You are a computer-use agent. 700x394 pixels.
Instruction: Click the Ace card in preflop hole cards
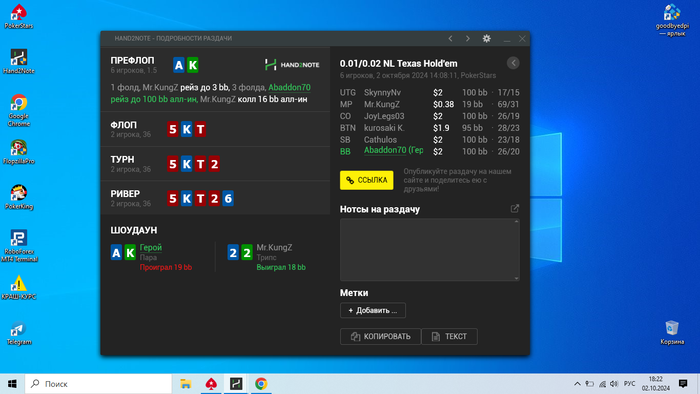pyautogui.click(x=179, y=65)
